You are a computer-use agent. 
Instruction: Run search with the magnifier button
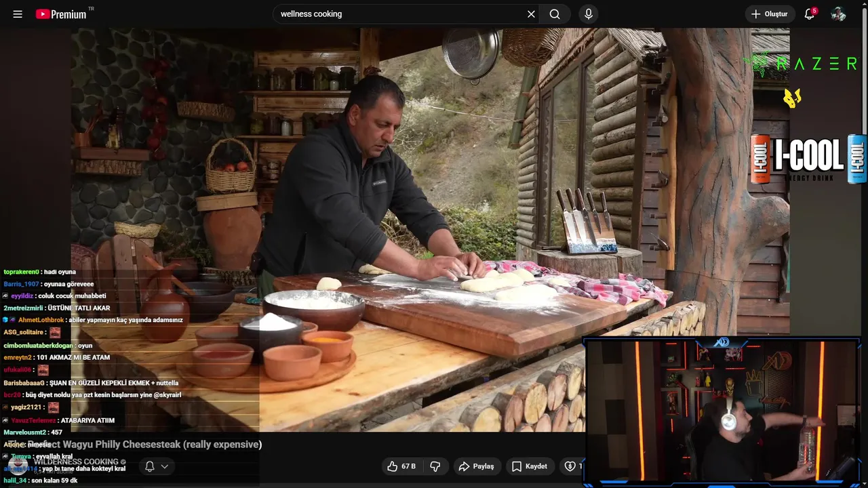pyautogui.click(x=555, y=14)
